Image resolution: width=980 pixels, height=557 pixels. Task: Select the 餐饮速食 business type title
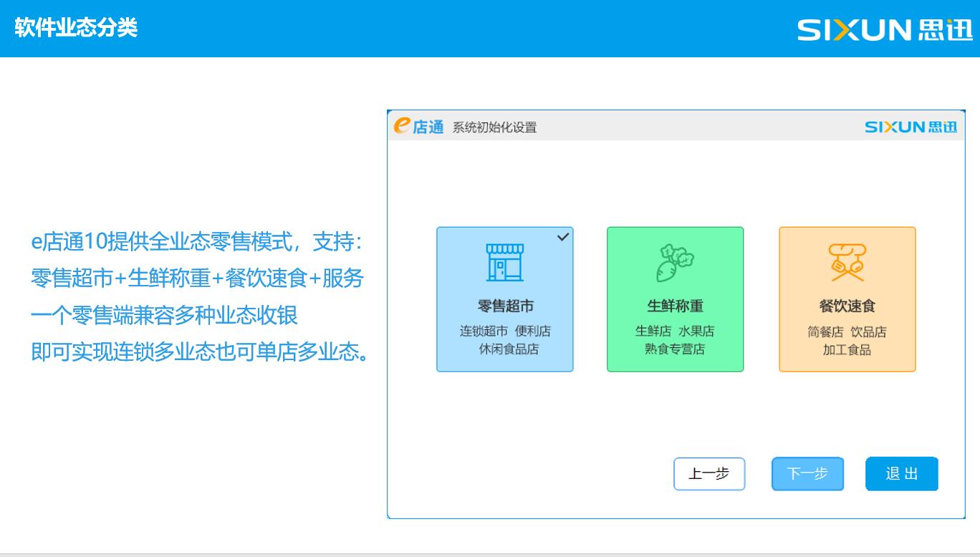pos(847,306)
